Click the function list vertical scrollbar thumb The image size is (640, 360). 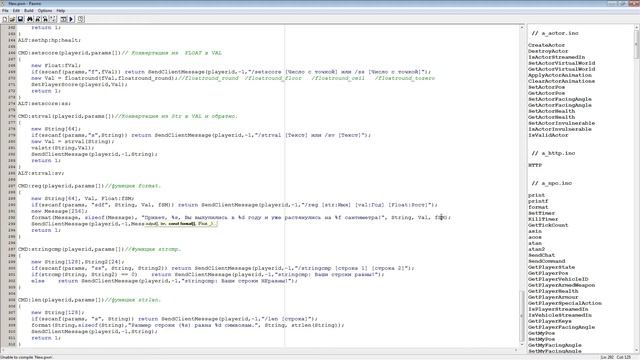(x=637, y=43)
